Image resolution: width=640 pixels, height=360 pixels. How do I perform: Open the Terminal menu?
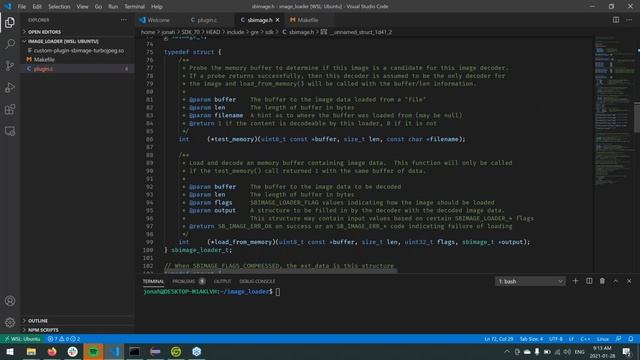134,7
